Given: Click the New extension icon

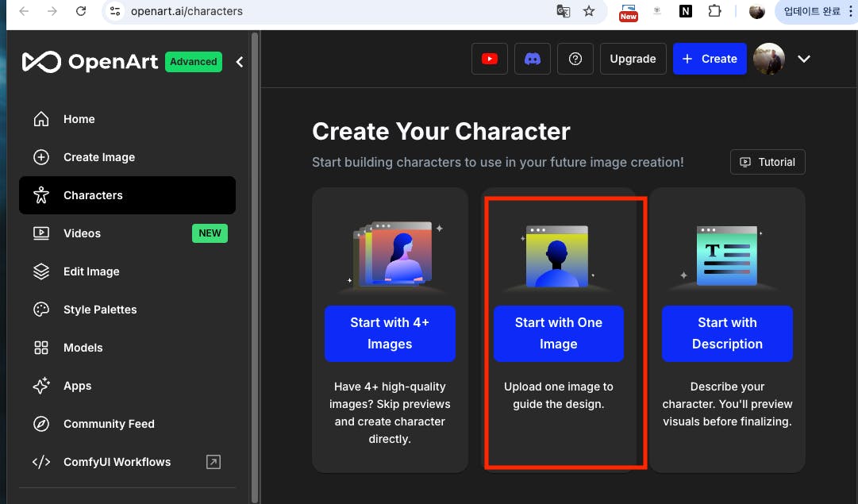Looking at the screenshot, I should [x=628, y=12].
